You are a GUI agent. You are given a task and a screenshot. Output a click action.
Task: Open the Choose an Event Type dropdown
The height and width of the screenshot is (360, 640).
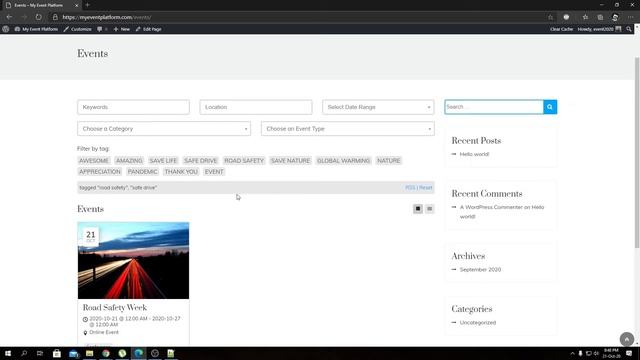(x=348, y=129)
